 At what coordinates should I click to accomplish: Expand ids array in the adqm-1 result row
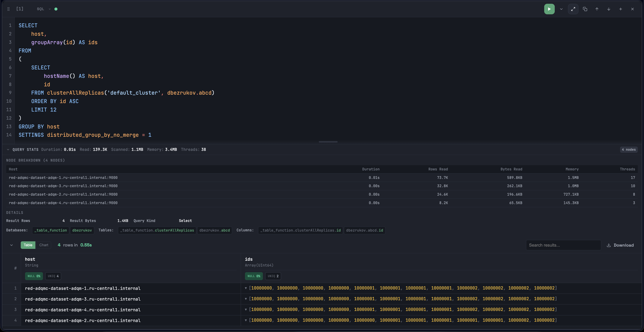[x=246, y=288]
